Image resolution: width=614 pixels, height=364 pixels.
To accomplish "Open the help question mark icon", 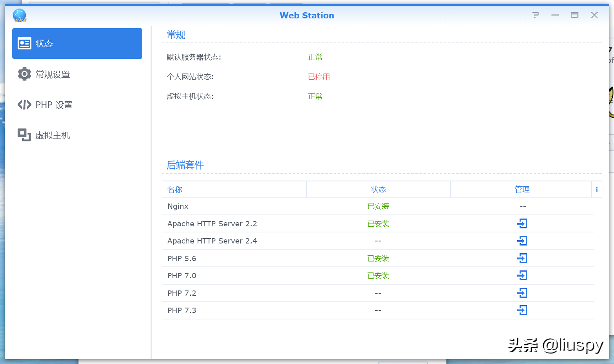I will (536, 15).
